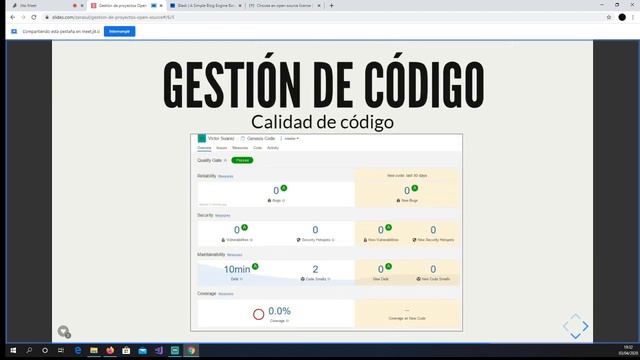
Task: Open Microsoft Store from taskbar
Action: (126, 350)
